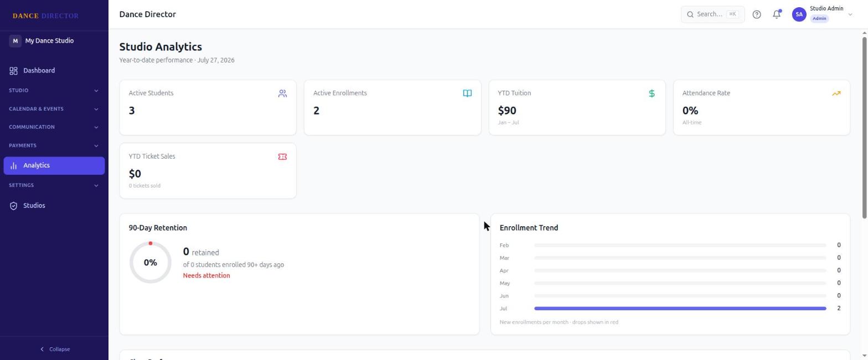Click the Active Students people icon
This screenshot has width=868, height=360.
282,93
